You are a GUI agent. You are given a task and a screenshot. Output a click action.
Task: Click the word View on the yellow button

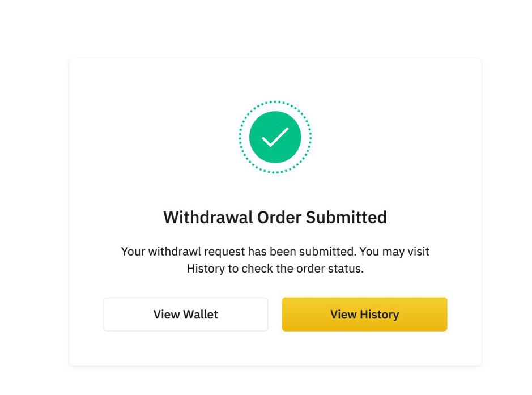tap(343, 315)
